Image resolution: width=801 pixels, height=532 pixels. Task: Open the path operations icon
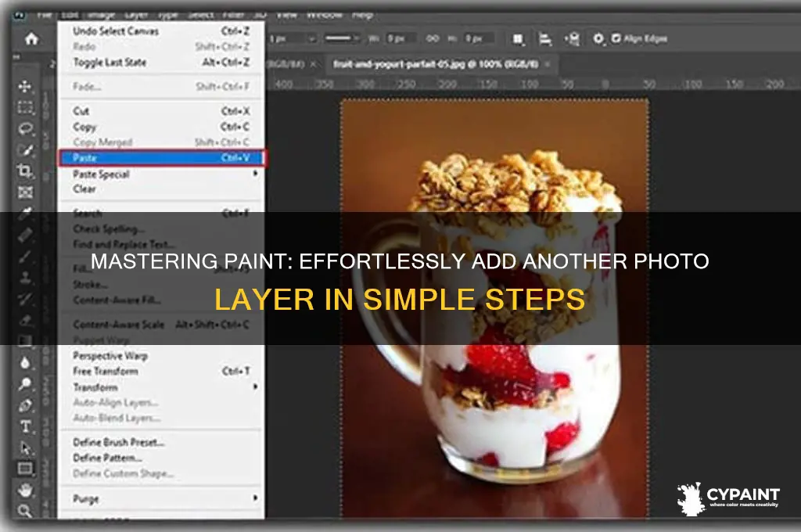tap(518, 39)
